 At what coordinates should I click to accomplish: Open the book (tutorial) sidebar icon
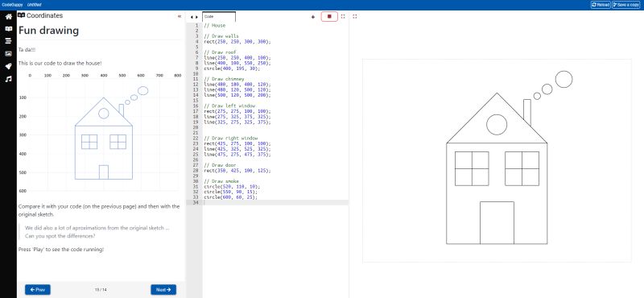click(8, 29)
